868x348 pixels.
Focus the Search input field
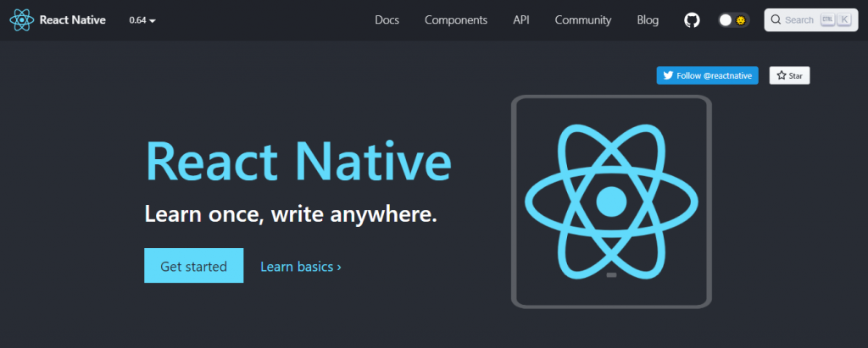(x=811, y=20)
